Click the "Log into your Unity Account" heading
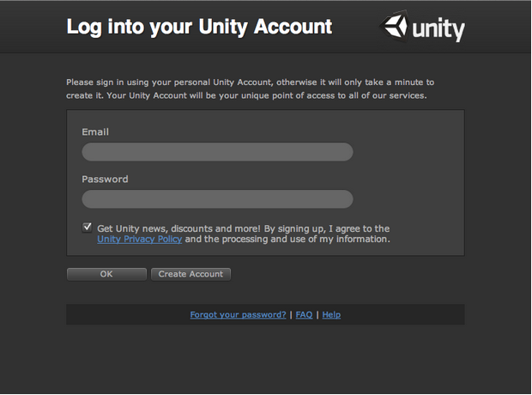The height and width of the screenshot is (395, 532). click(199, 27)
